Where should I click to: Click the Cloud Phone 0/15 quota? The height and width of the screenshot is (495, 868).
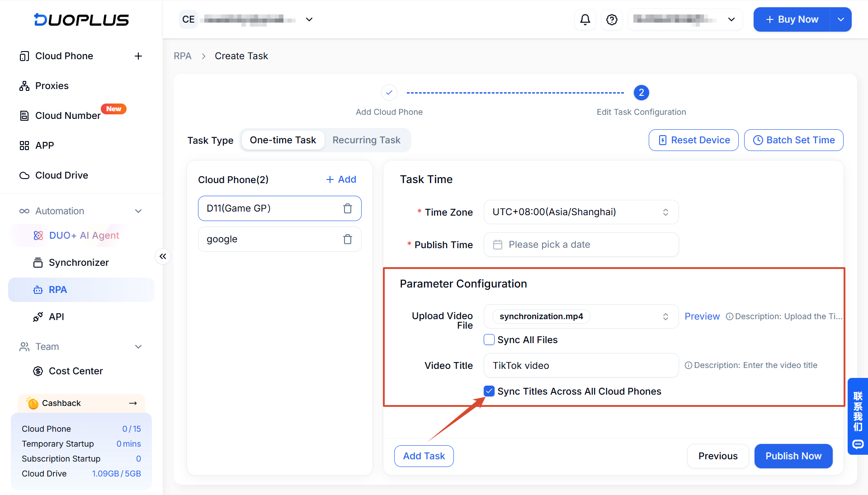pyautogui.click(x=132, y=429)
